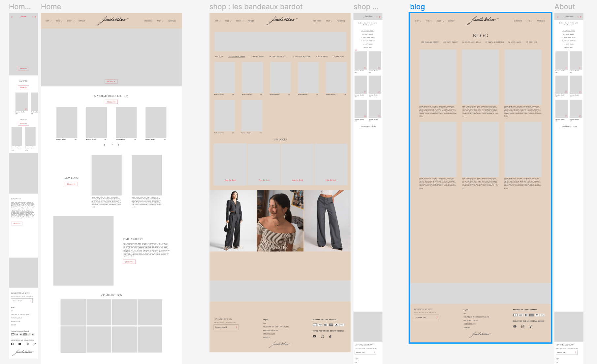Click the PANTALONS photo of woman in suit

pos(233,220)
